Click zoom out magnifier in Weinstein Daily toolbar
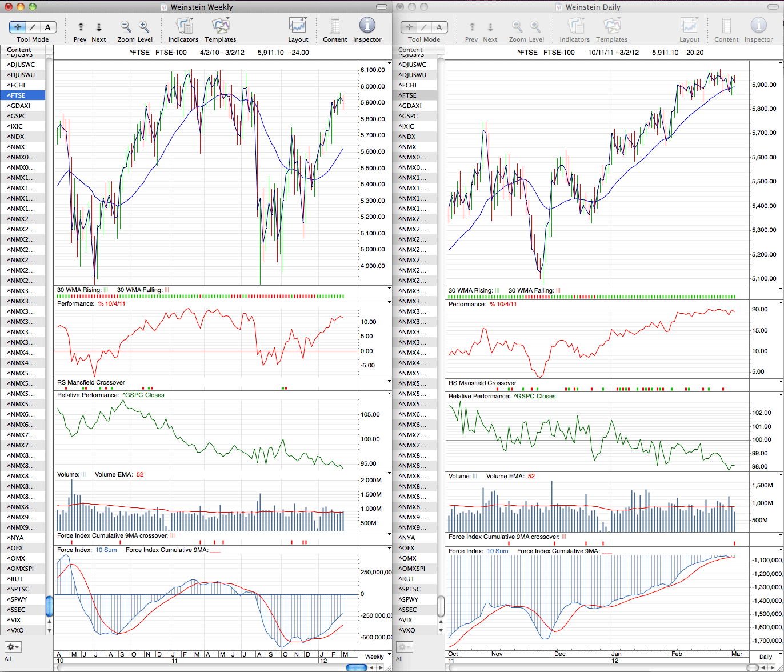 (x=517, y=26)
